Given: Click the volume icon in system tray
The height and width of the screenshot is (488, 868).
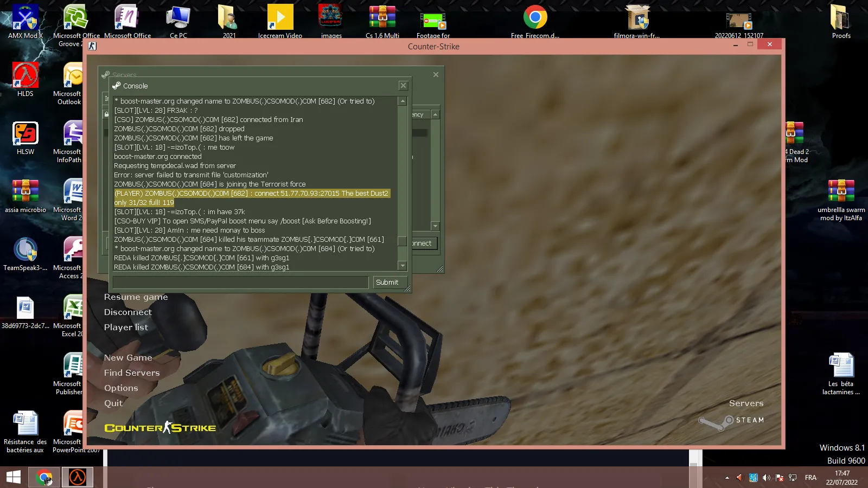Looking at the screenshot, I should pyautogui.click(x=766, y=478).
